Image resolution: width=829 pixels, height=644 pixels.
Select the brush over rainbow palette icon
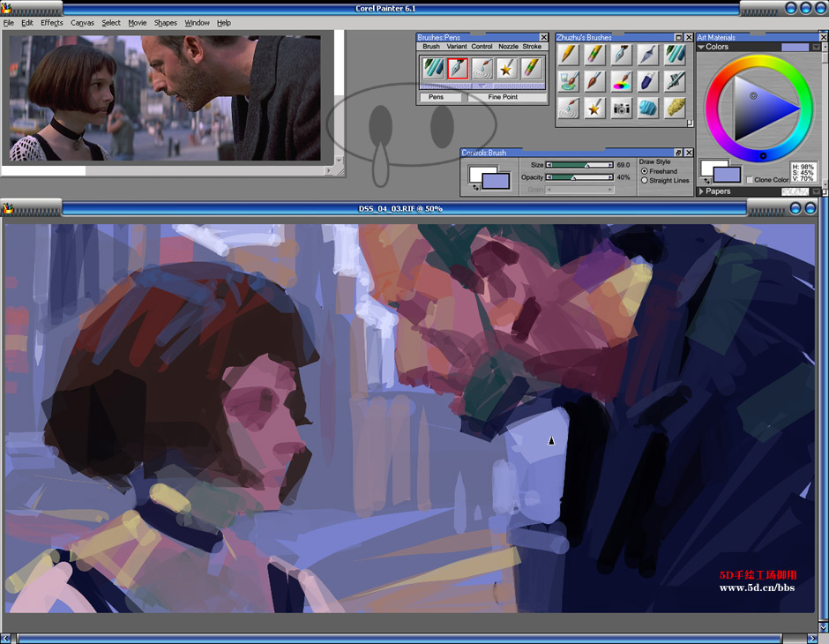point(622,81)
